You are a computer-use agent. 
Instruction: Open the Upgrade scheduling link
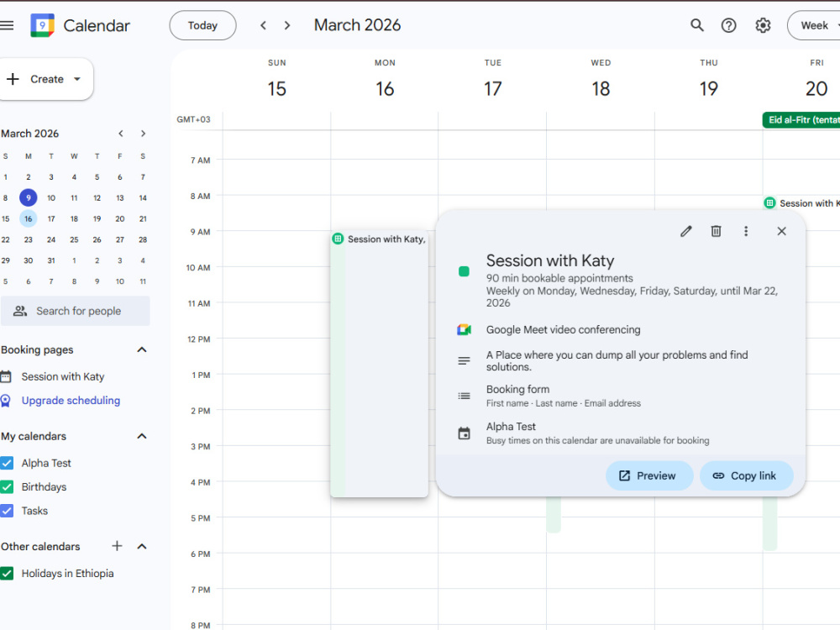click(x=71, y=400)
